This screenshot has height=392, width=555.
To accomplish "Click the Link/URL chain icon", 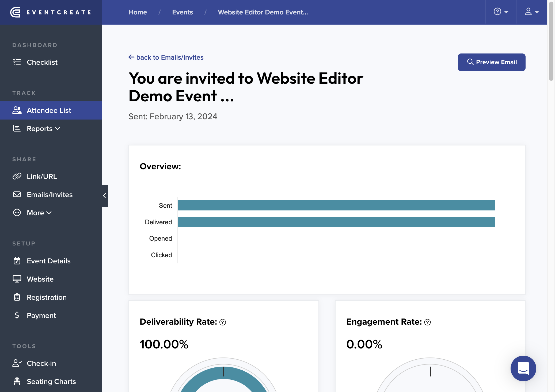I will (x=17, y=176).
